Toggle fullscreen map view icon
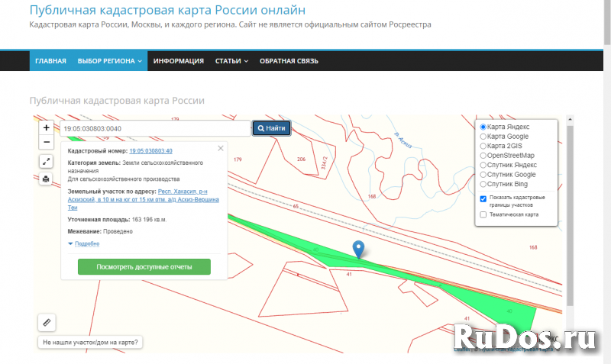The image size is (611, 364). click(x=47, y=161)
